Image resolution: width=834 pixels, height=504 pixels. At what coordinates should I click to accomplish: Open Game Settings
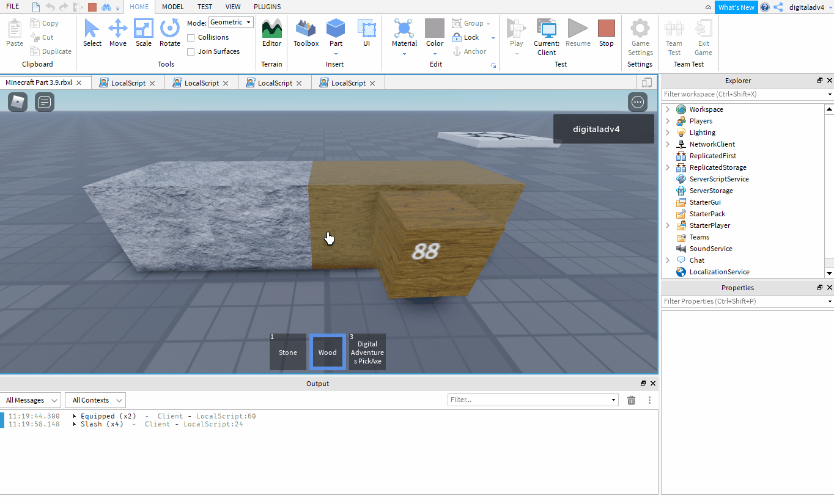point(640,37)
